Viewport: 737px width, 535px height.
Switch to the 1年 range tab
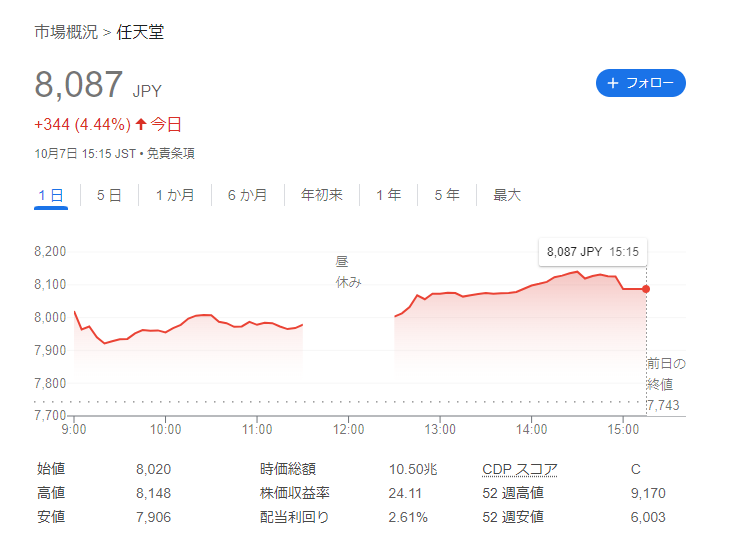pos(388,195)
